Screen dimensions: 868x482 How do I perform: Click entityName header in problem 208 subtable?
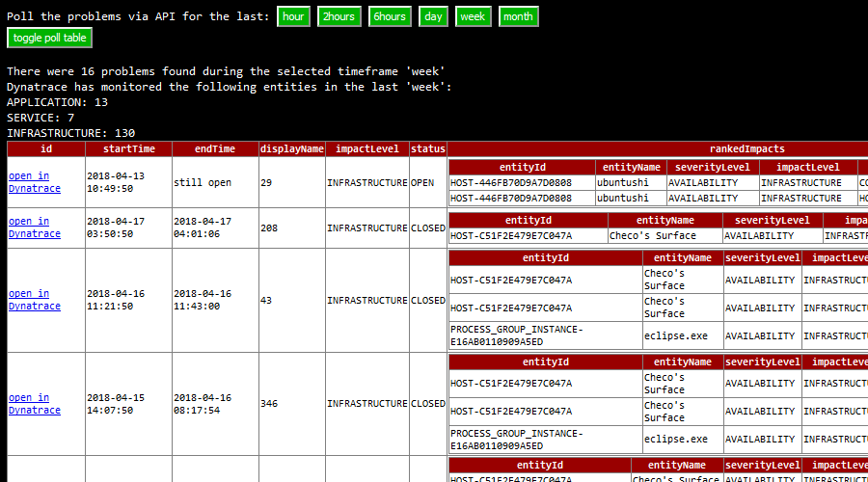tap(665, 220)
